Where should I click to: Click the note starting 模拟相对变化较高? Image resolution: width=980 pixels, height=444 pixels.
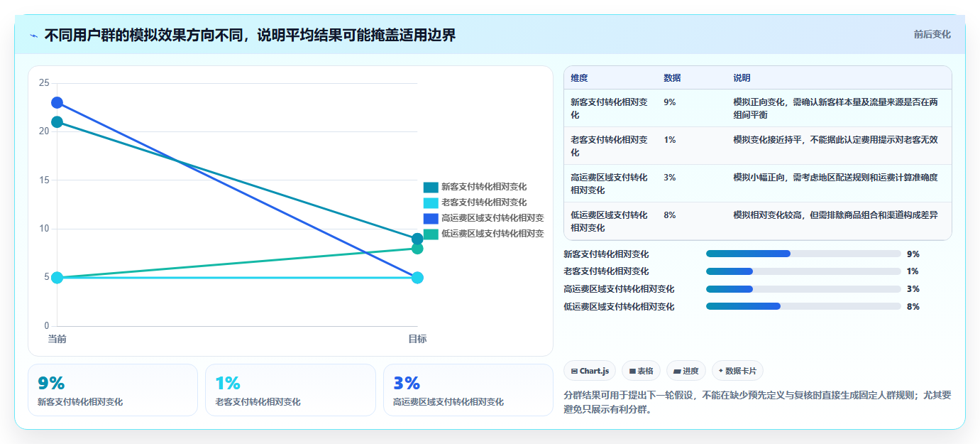[835, 215]
